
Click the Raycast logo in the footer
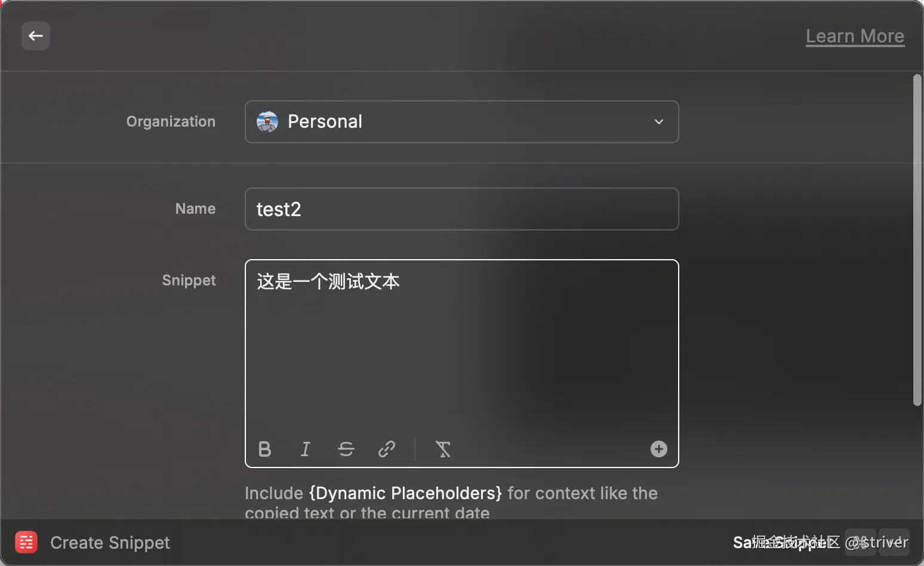[x=26, y=542]
